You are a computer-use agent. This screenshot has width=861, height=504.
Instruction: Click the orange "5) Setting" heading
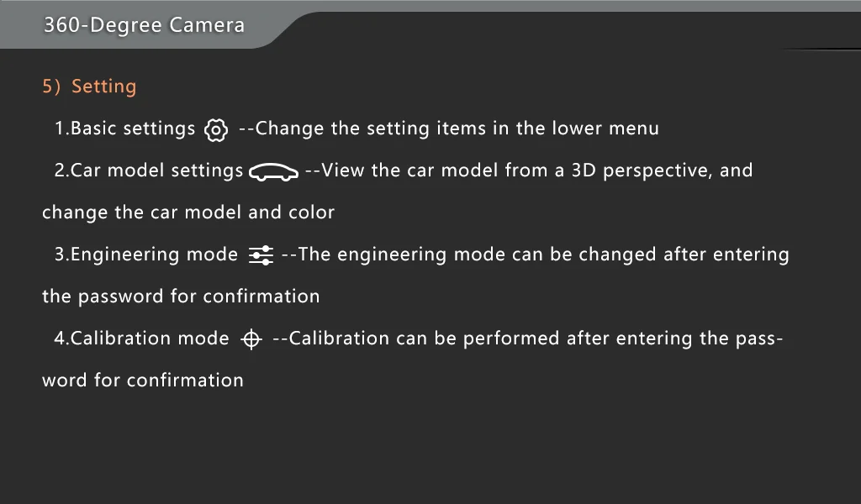click(89, 87)
